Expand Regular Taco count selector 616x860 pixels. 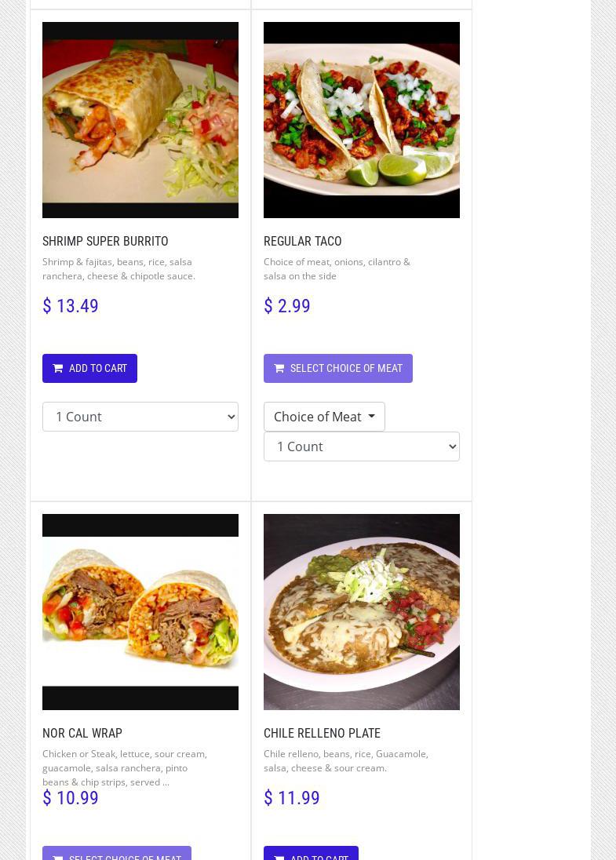point(362,446)
